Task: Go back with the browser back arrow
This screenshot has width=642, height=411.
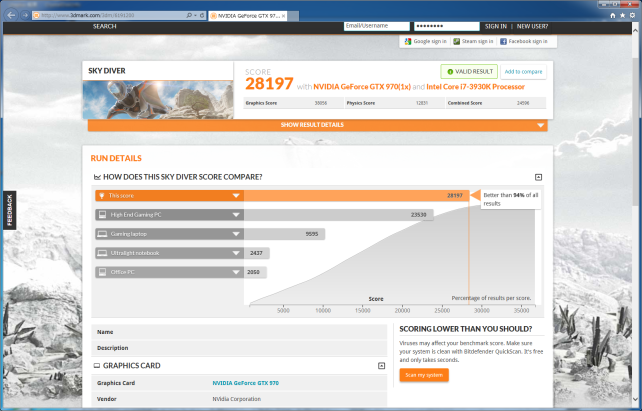Action: tap(11, 16)
